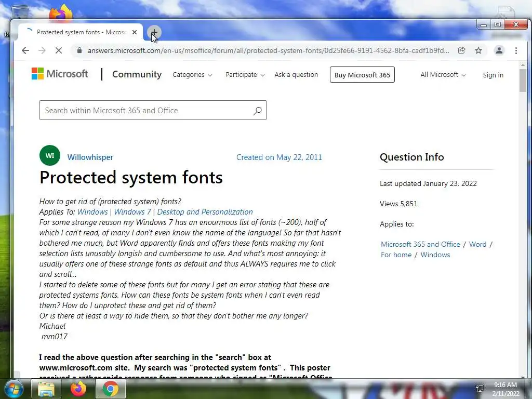The width and height of the screenshot is (532, 399).
Task: Go back to the previous page
Action: [25, 50]
